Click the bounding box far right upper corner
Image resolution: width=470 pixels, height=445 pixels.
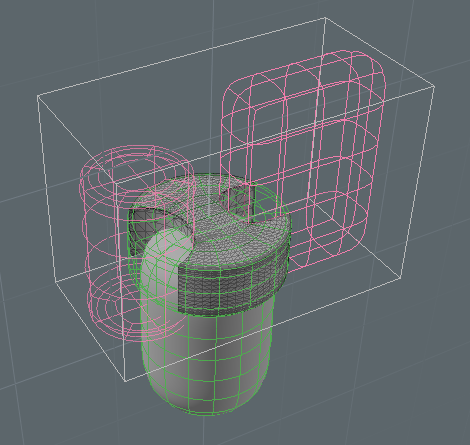tap(434, 87)
